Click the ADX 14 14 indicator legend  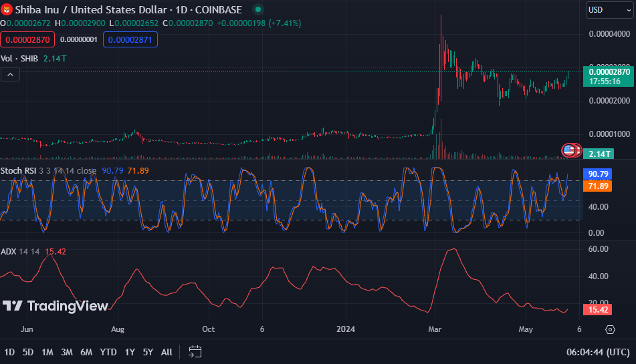click(20, 252)
